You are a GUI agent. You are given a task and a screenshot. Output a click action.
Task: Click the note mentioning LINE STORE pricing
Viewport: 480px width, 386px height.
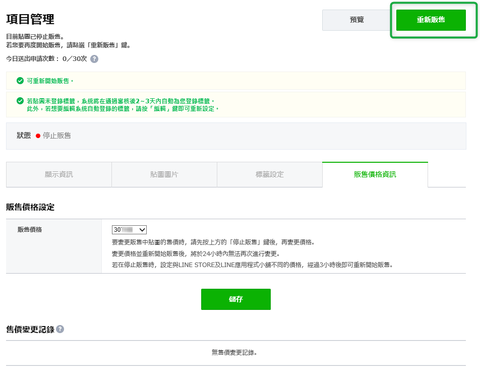(x=252, y=265)
